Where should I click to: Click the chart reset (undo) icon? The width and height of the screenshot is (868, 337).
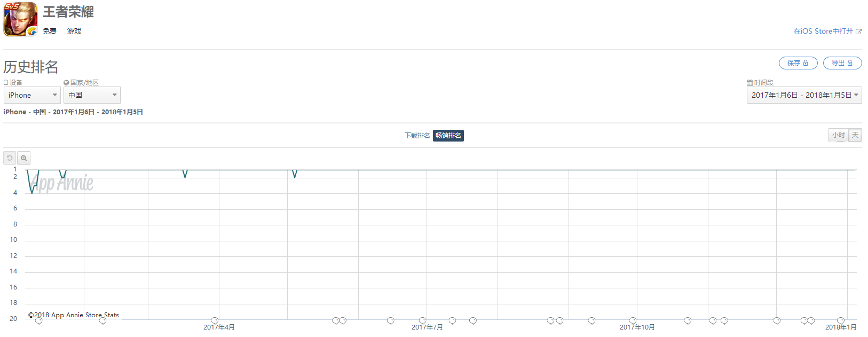[x=10, y=158]
